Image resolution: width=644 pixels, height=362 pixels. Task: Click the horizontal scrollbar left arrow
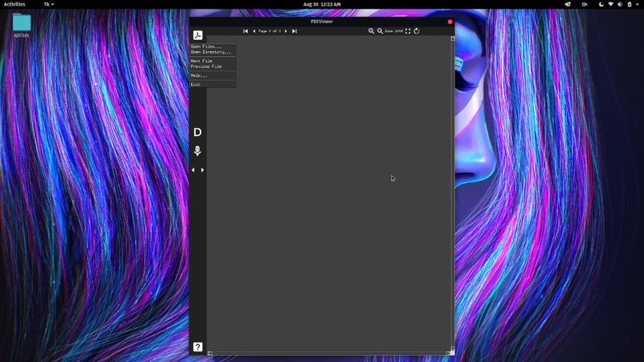209,353
